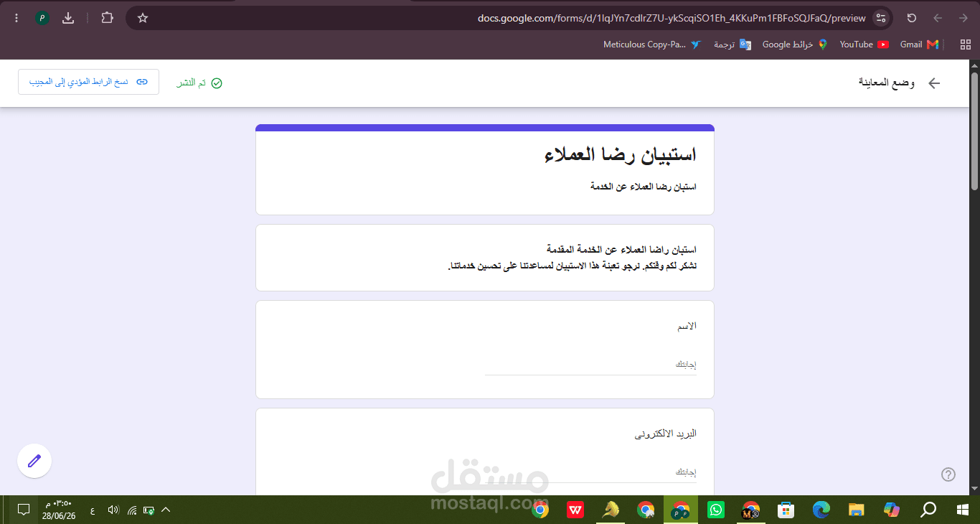Open the Google Maps bookmark

tap(794, 45)
